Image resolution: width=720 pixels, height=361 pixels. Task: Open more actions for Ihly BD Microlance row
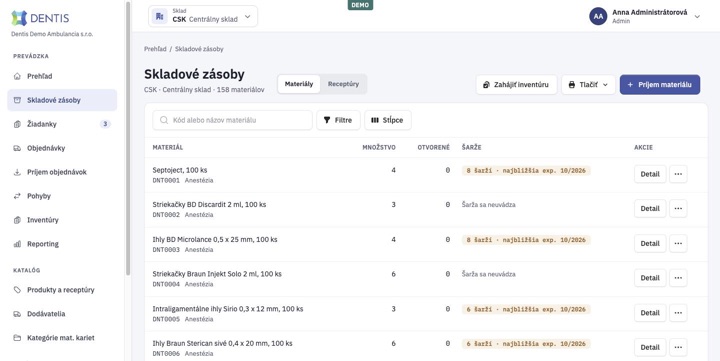678,243
